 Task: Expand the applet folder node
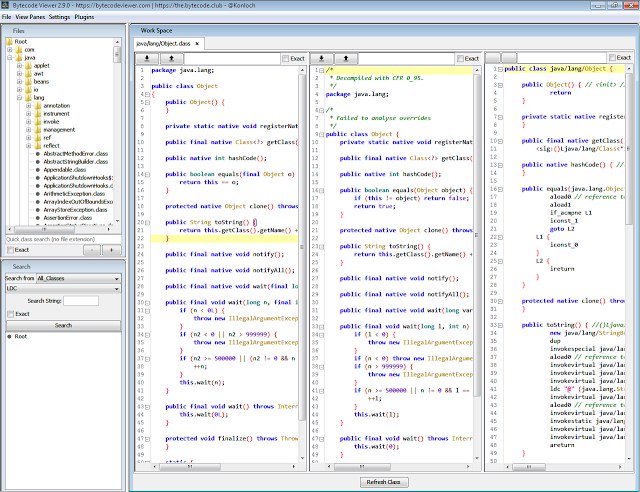click(x=19, y=66)
